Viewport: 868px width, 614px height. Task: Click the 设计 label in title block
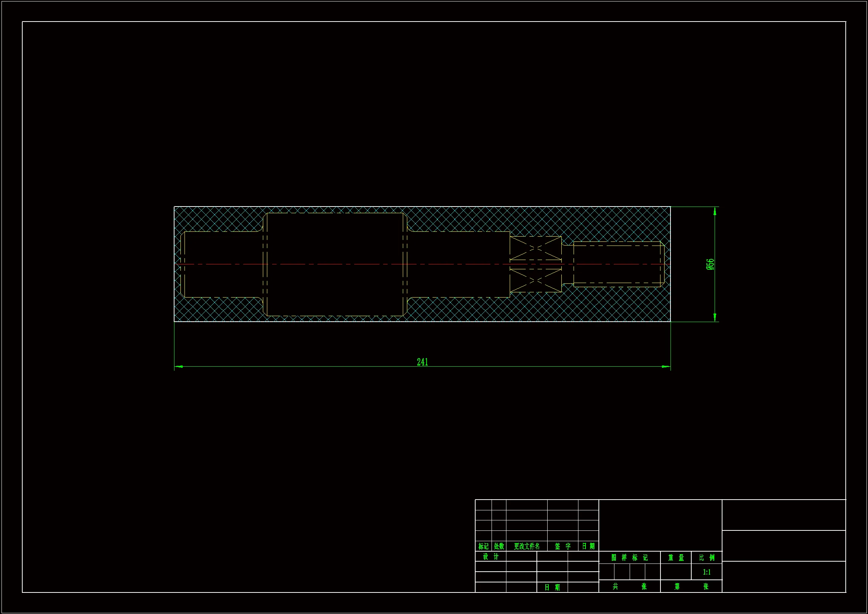491,556
